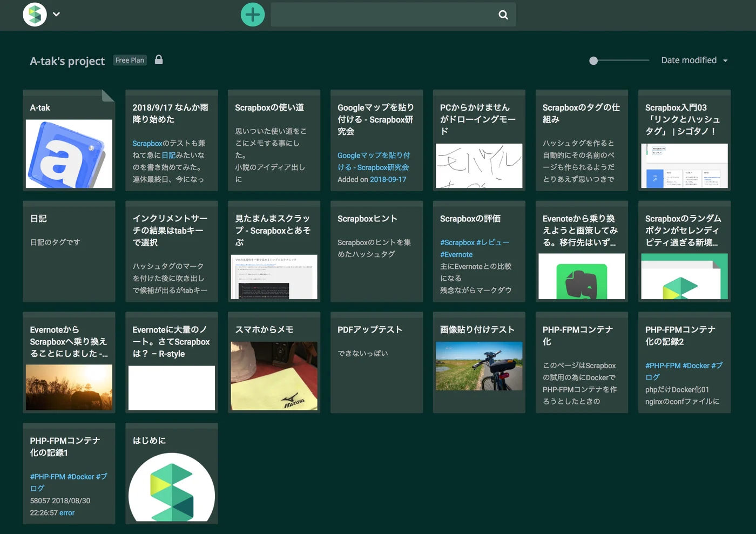756x534 pixels.
Task: Open the Scrapboxのタグの仕組み page
Action: coord(582,140)
